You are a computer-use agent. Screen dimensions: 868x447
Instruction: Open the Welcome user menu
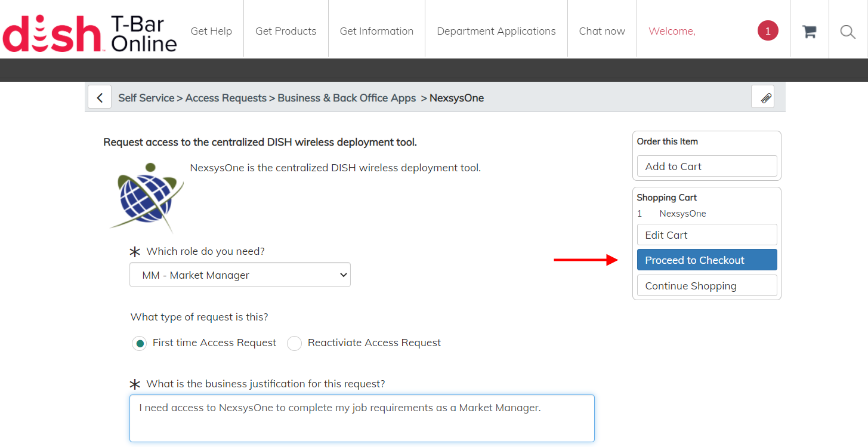(x=672, y=31)
